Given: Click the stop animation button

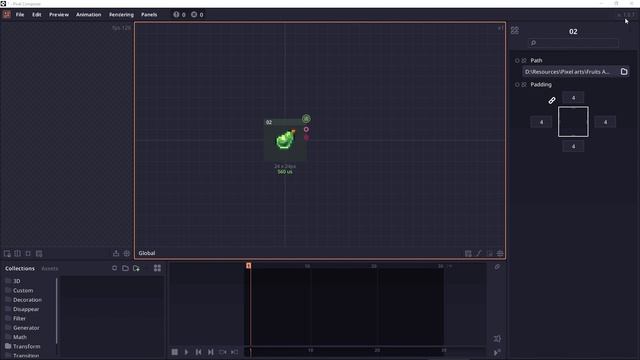Looking at the screenshot, I should [x=175, y=352].
